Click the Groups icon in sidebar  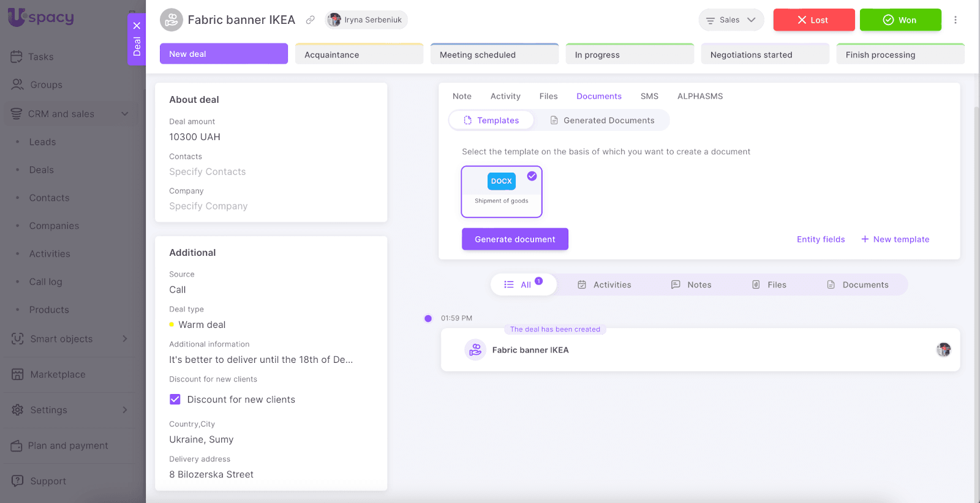18,85
